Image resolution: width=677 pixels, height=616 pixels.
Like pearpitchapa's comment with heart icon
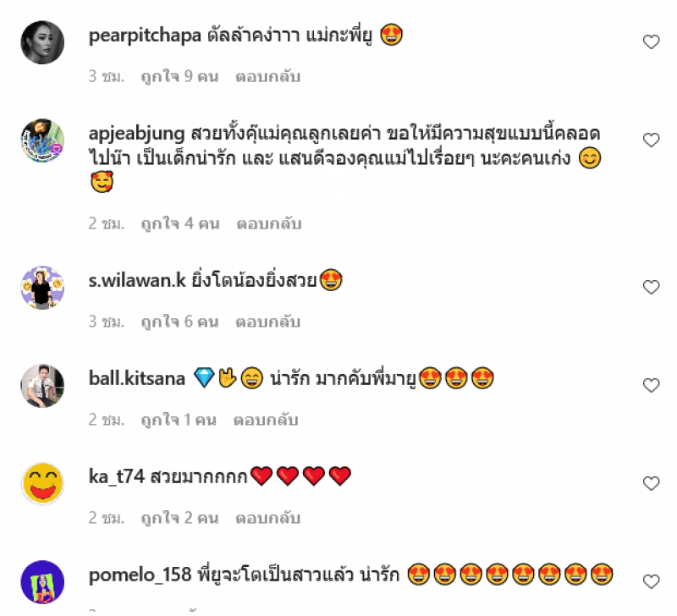click(x=651, y=41)
